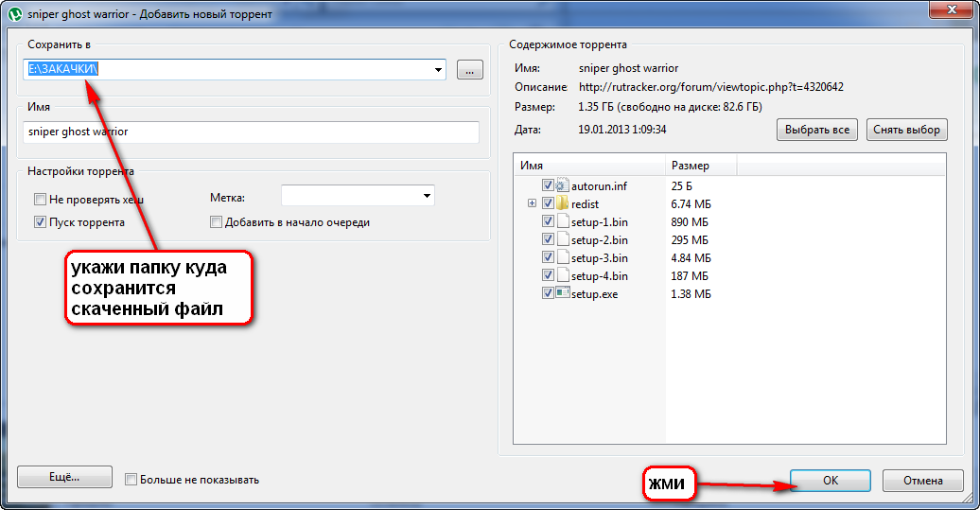Open the 'Сохранить в' path dropdown arrow
The width and height of the screenshot is (980, 510).
tap(438, 69)
